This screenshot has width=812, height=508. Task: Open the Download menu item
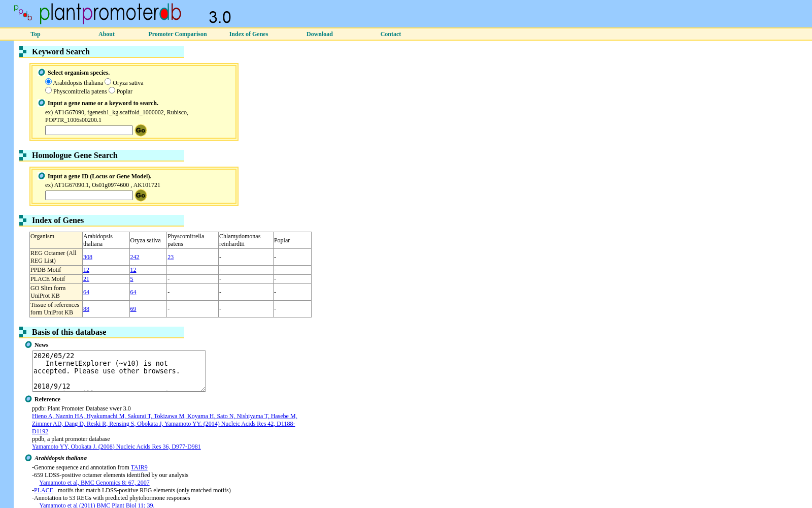point(320,34)
